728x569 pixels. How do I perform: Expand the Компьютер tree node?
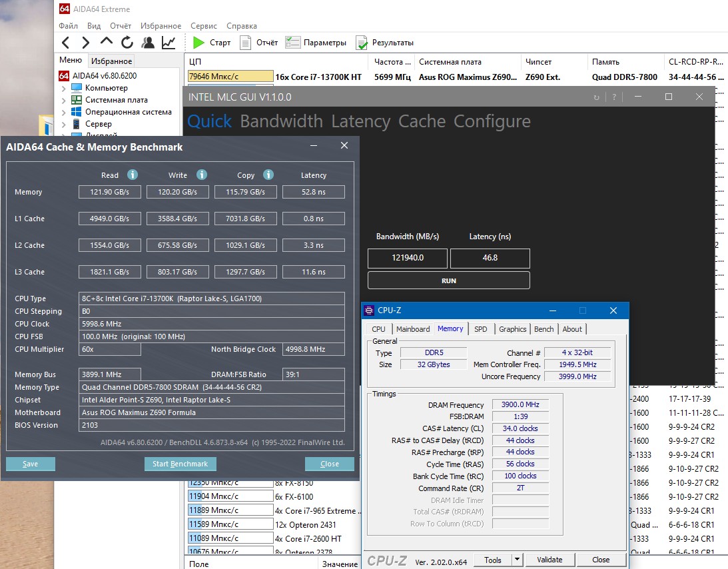pos(64,88)
